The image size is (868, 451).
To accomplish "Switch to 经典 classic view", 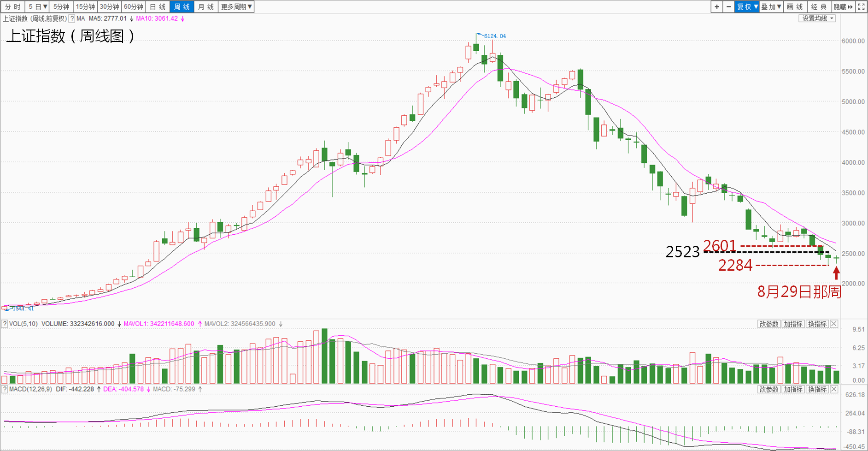I will [x=819, y=7].
